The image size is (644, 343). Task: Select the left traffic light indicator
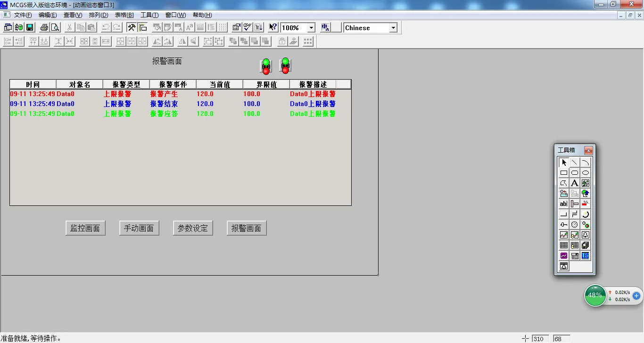[266, 66]
